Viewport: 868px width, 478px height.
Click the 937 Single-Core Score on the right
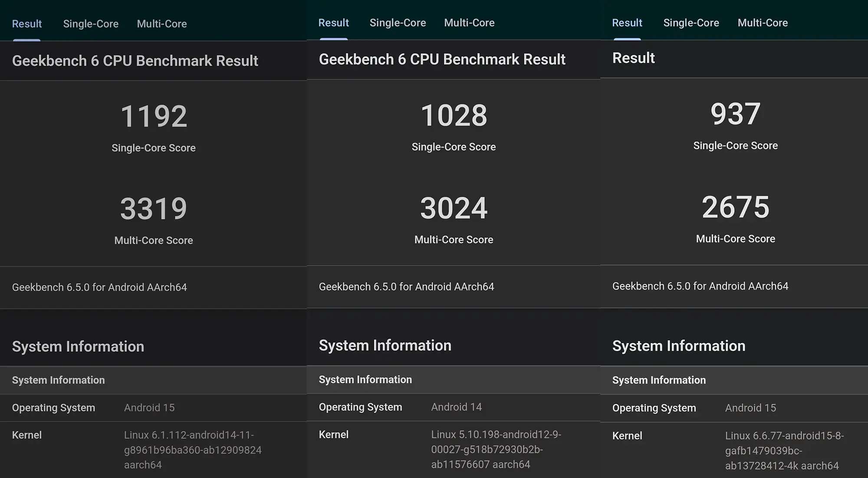(x=735, y=113)
